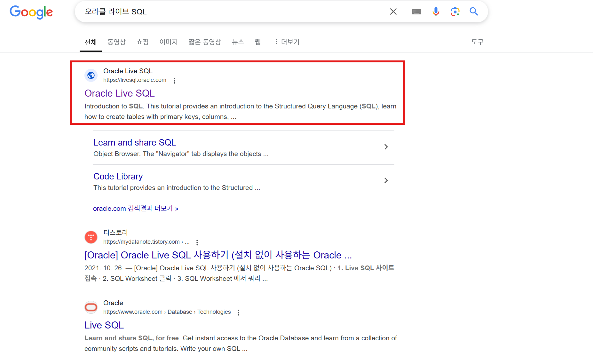Switch to the 이미지 tab
593x364 pixels.
[x=169, y=42]
